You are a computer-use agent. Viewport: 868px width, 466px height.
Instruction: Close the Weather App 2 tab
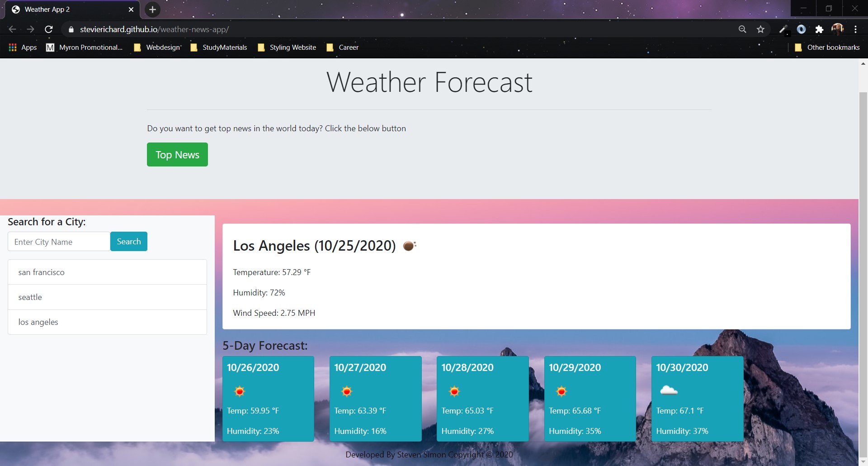coord(131,10)
